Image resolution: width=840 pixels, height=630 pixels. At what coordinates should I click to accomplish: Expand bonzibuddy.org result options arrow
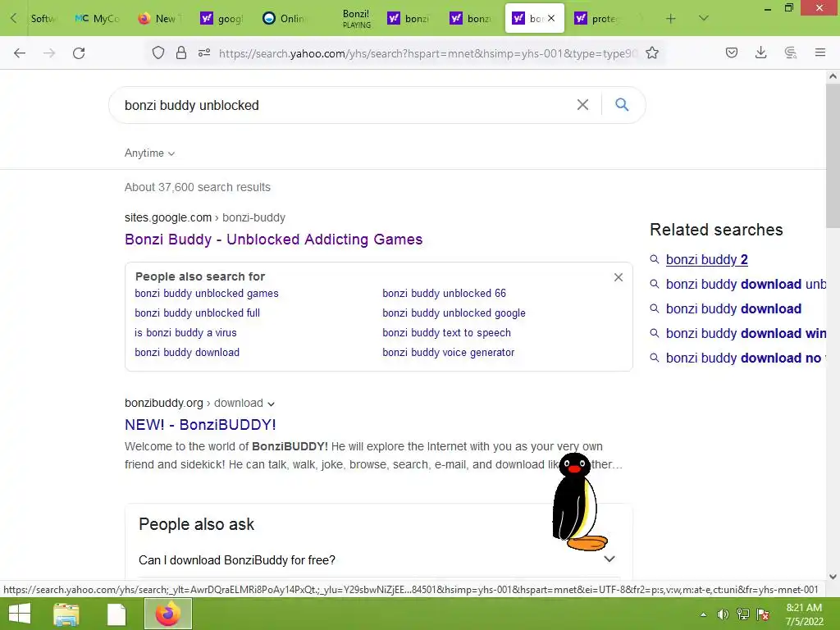point(271,404)
